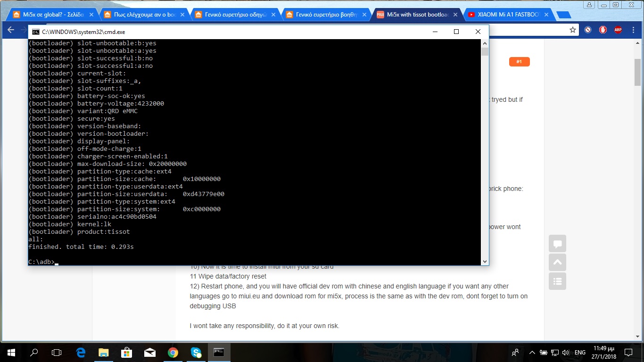The height and width of the screenshot is (362, 644).
Task: Bookmark this page with the star icon
Action: click(573, 30)
